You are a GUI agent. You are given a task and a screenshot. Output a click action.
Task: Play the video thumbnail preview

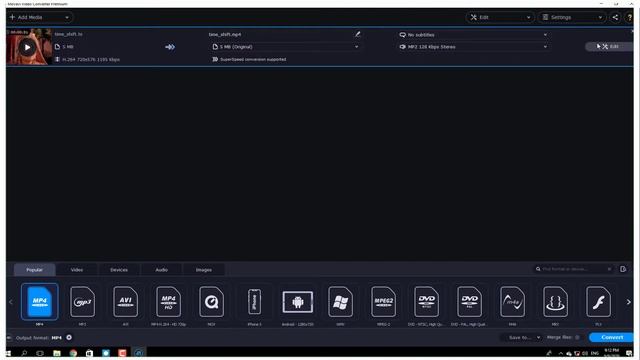pos(27,47)
